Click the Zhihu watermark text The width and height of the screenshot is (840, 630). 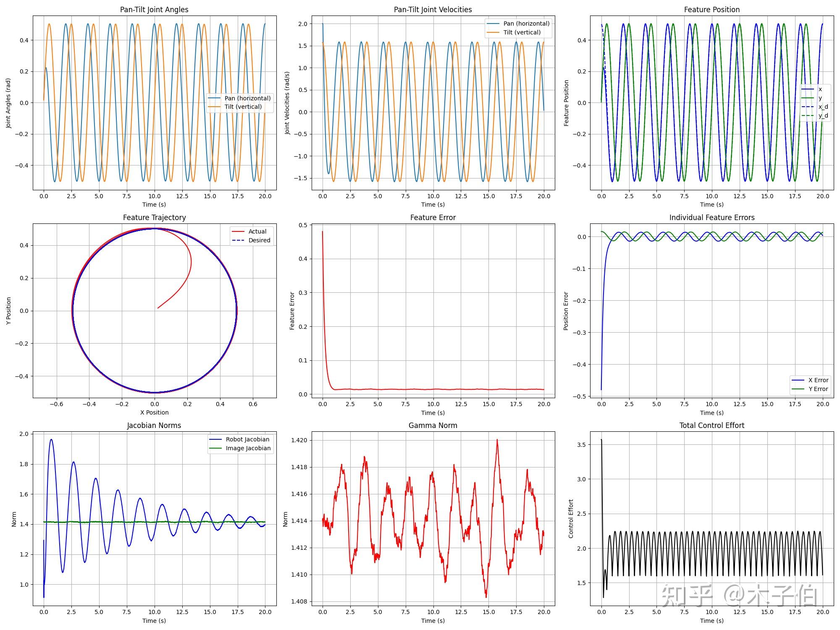point(739,596)
